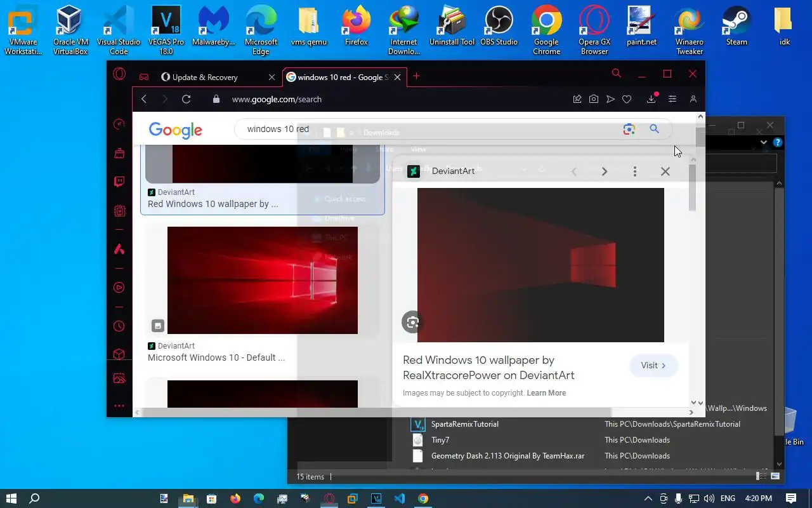Select VEGAS Pro 18.0 desktop icon

[x=166, y=31]
